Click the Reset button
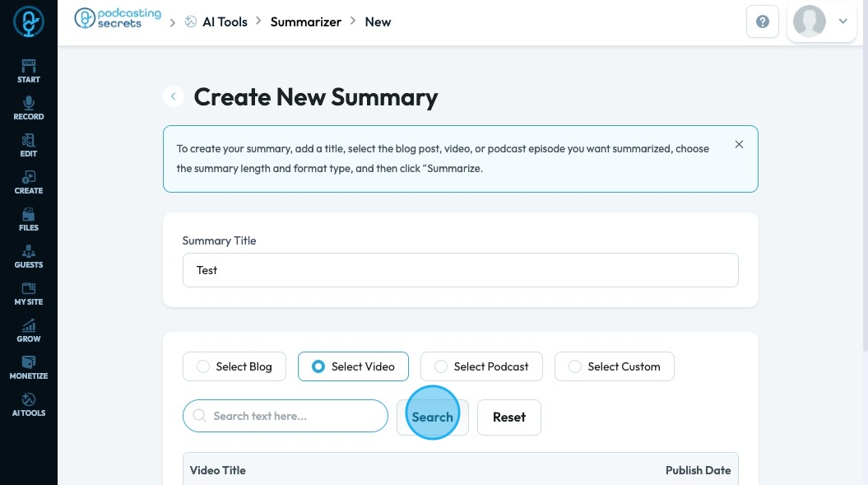Image resolution: width=868 pixels, height=485 pixels. coord(508,417)
